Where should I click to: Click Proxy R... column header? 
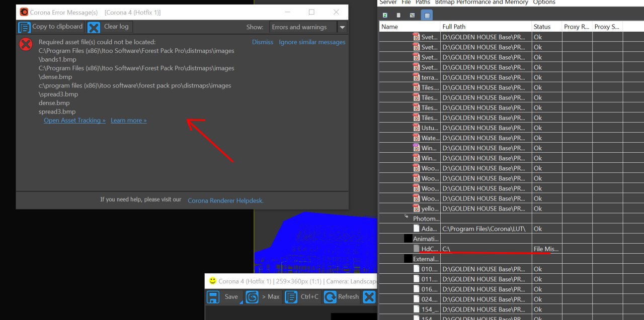pyautogui.click(x=577, y=27)
